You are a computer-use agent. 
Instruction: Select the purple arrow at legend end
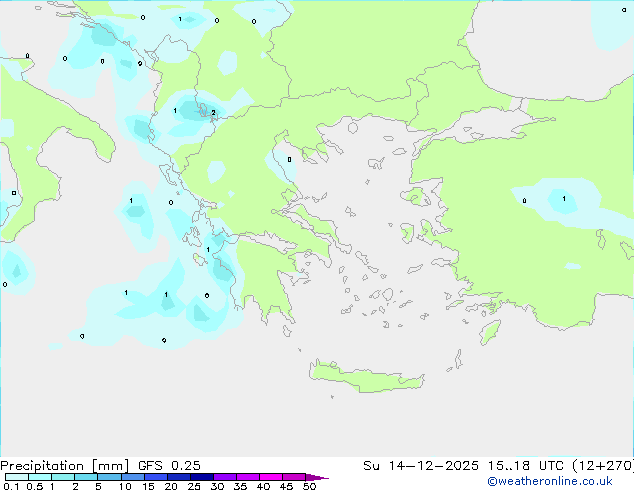pos(317,477)
